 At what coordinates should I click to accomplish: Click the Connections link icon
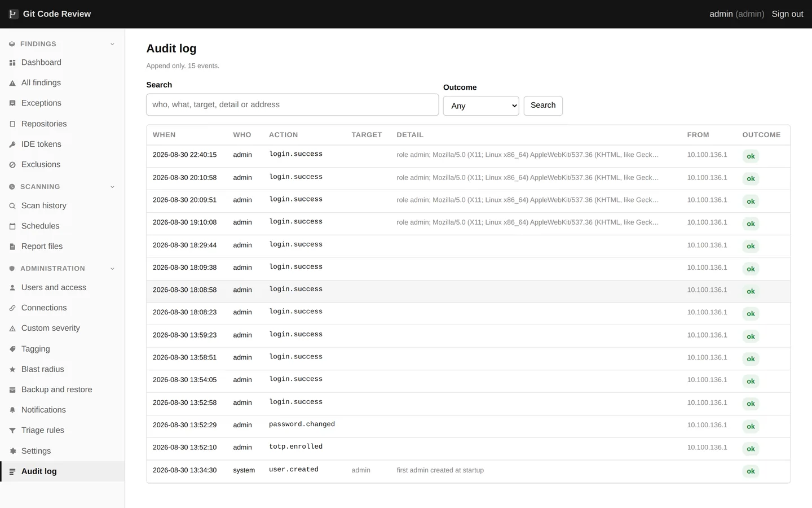tap(12, 308)
